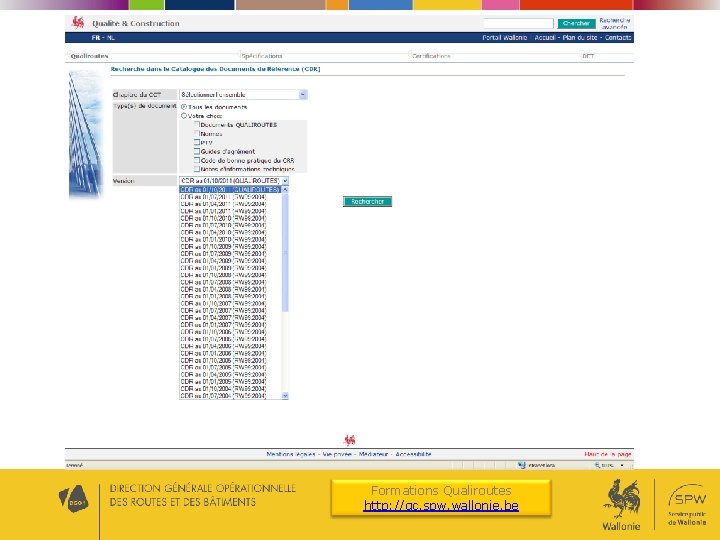Collapse the Version dropdown via its arrow

click(x=285, y=181)
